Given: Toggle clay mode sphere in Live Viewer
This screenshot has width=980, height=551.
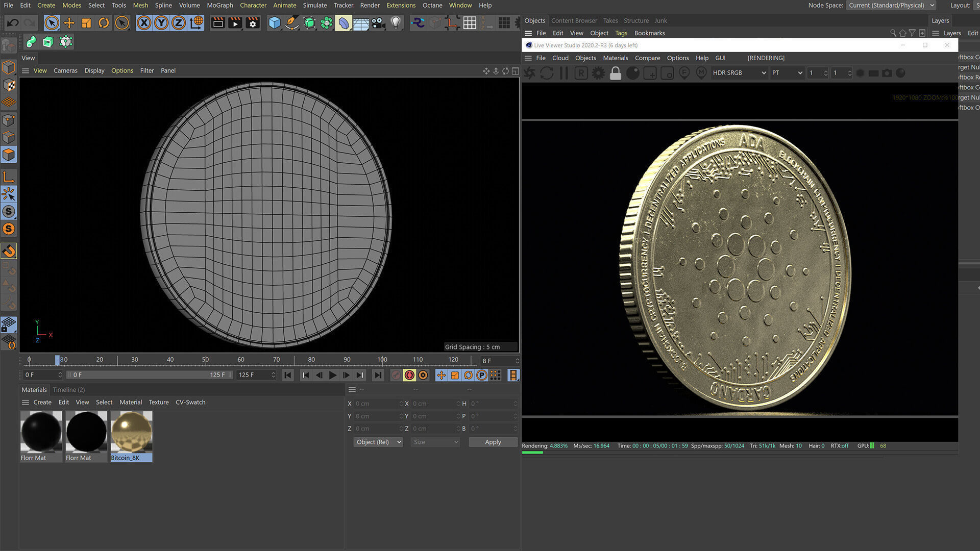Looking at the screenshot, I should coord(633,73).
